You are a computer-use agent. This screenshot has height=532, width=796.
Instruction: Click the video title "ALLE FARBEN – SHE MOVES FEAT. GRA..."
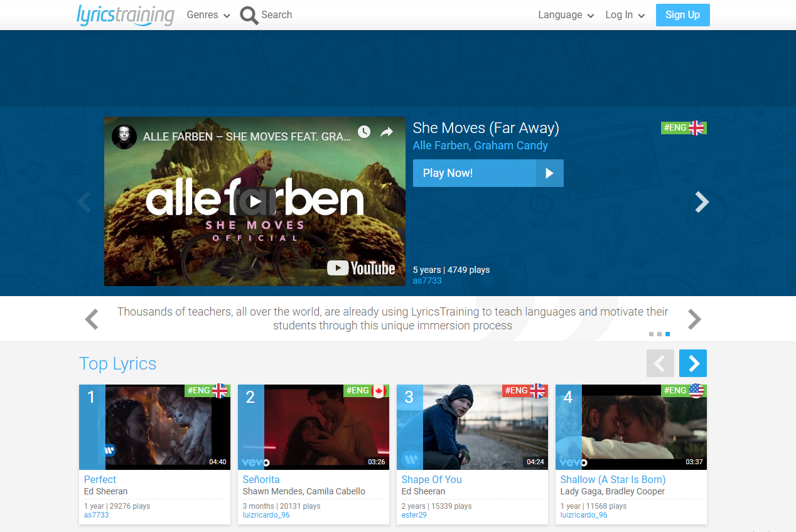[247, 136]
